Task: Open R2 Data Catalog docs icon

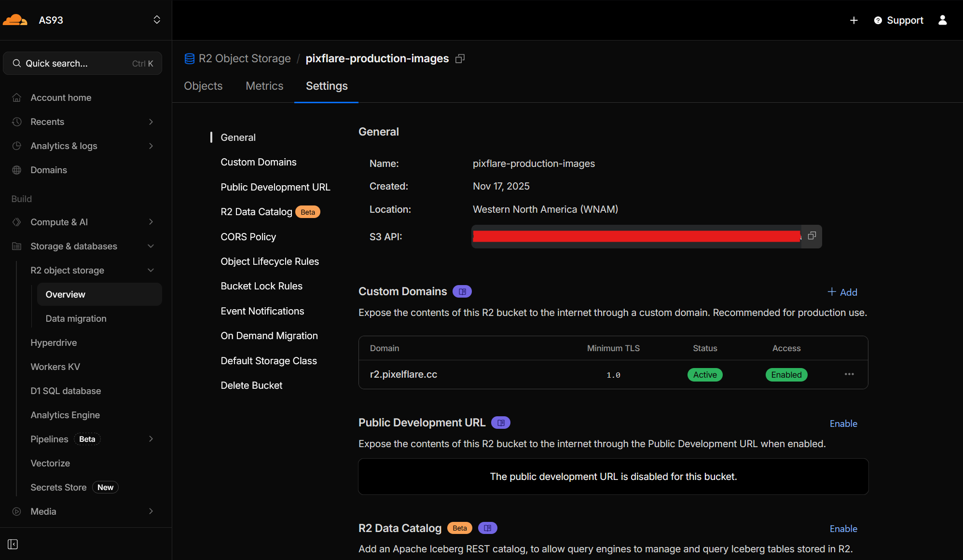Action: 487,528
